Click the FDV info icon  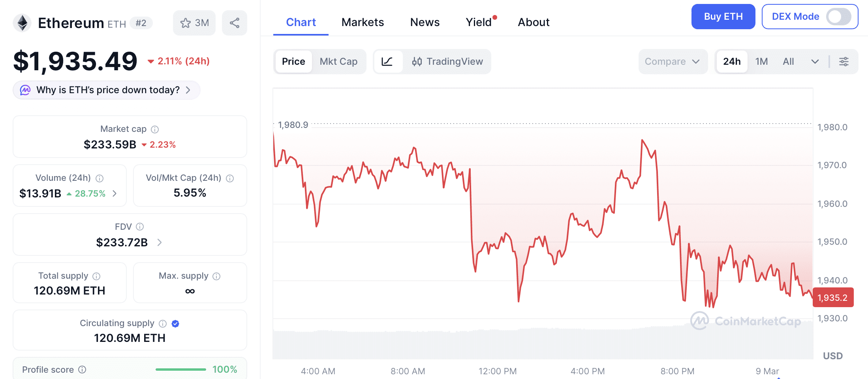pyautogui.click(x=140, y=227)
